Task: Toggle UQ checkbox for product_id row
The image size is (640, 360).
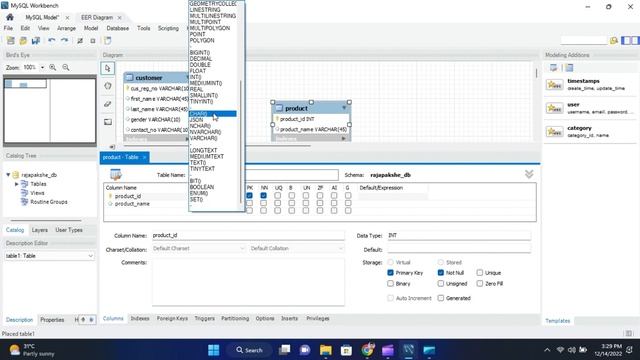Action: (278, 196)
